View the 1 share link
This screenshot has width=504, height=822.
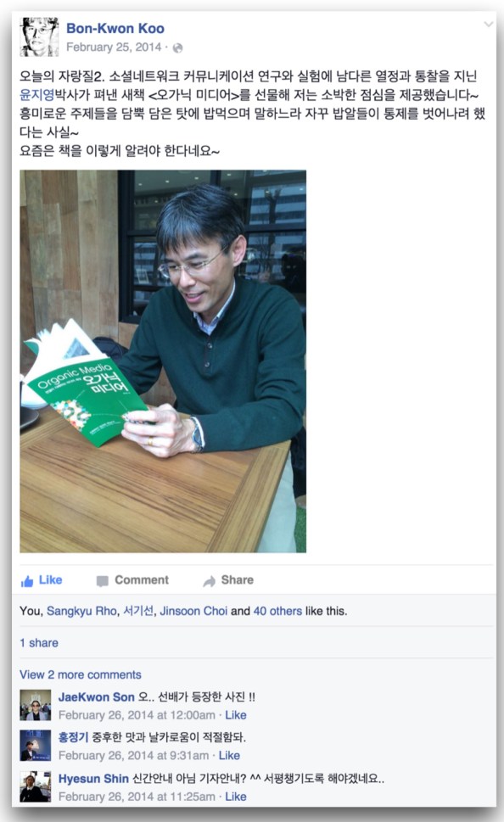pyautogui.click(x=39, y=643)
